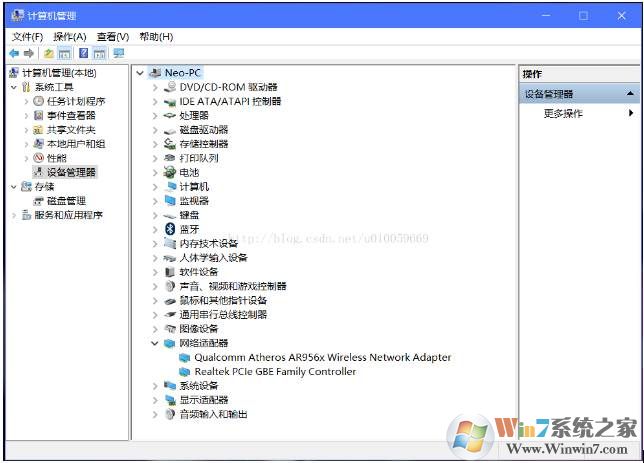644x463 pixels.
Task: Collapse the Neo-PC root node
Action: click(140, 73)
